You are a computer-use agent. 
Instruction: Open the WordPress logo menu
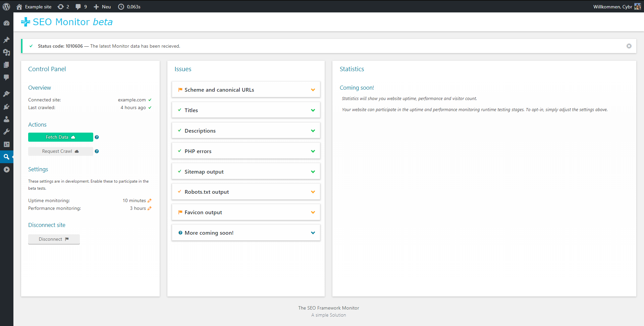(x=6, y=7)
